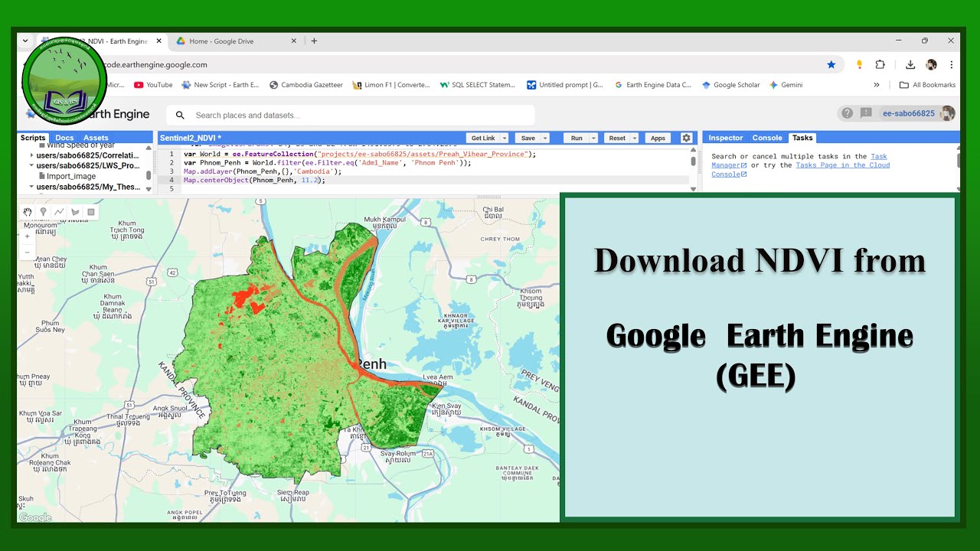Image resolution: width=980 pixels, height=551 pixels.
Task: Click the Get Link button
Action: pyautogui.click(x=483, y=138)
